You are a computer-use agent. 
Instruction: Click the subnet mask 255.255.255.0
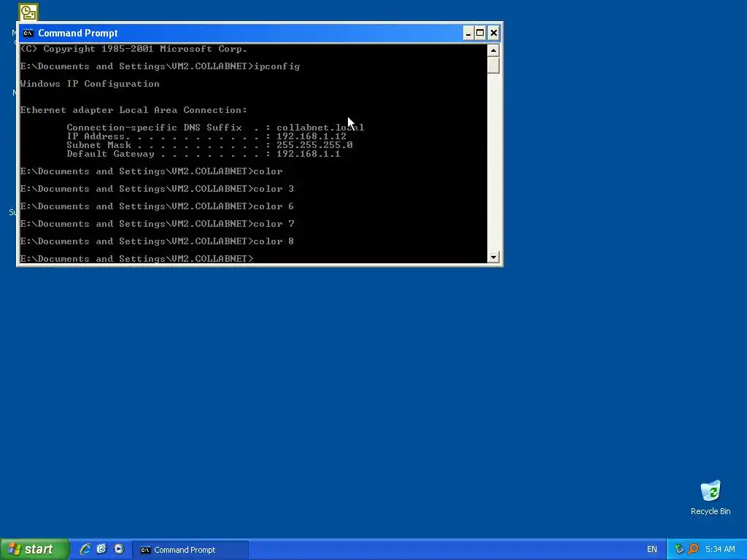click(x=314, y=145)
